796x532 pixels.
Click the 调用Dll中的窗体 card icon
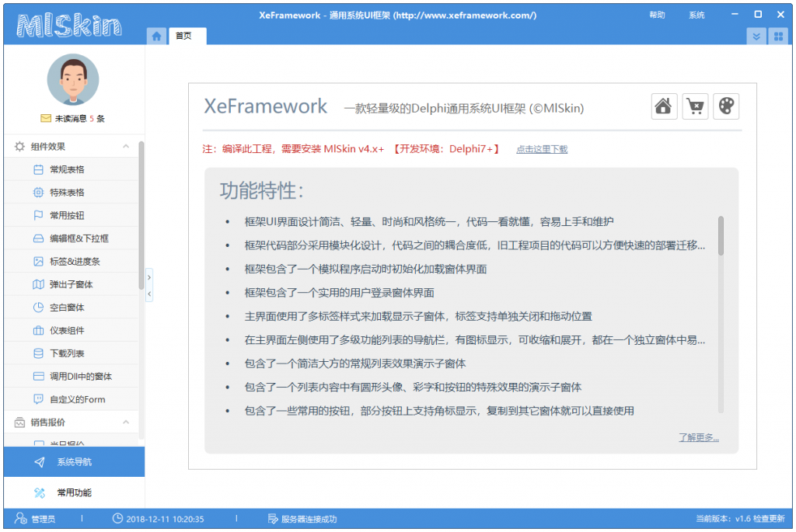coord(38,377)
